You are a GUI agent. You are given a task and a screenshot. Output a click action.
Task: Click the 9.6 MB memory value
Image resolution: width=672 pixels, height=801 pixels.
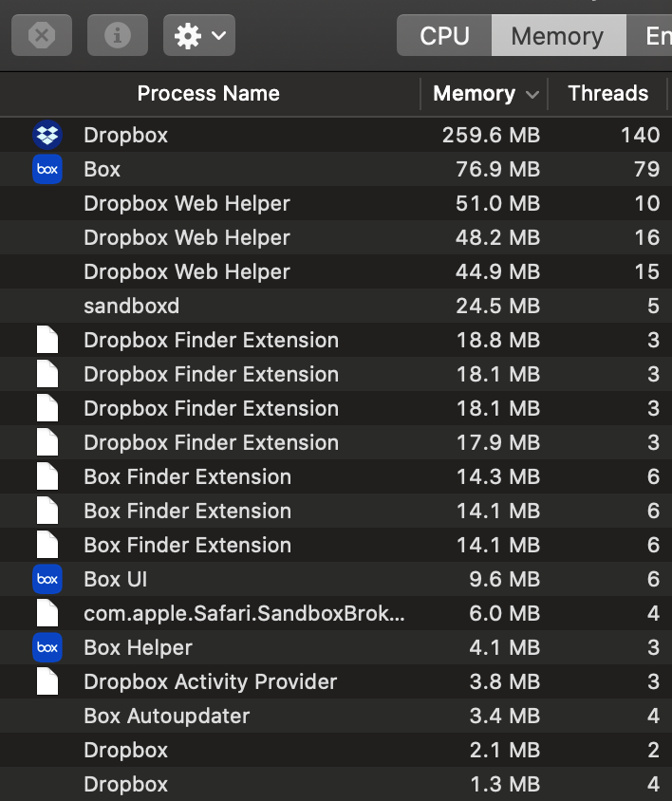(x=504, y=579)
